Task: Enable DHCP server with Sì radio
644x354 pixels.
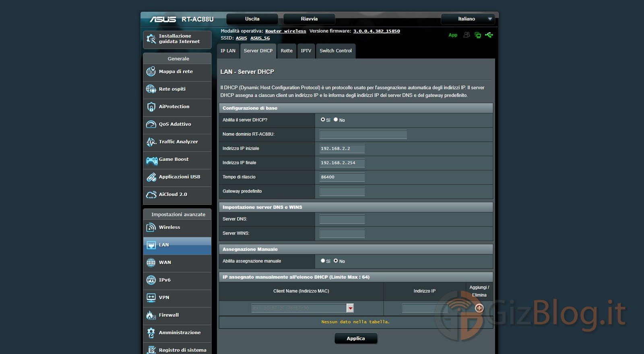Action: pyautogui.click(x=323, y=119)
